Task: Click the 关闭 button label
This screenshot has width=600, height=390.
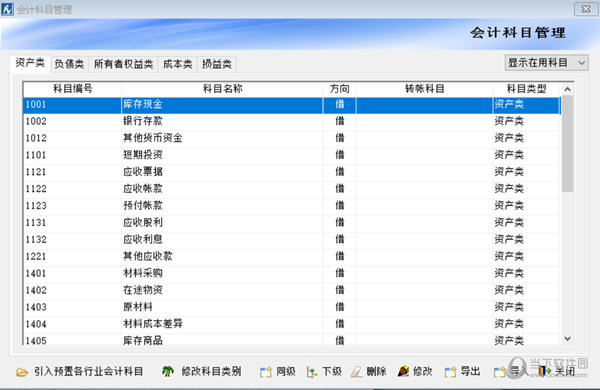Action: (565, 371)
